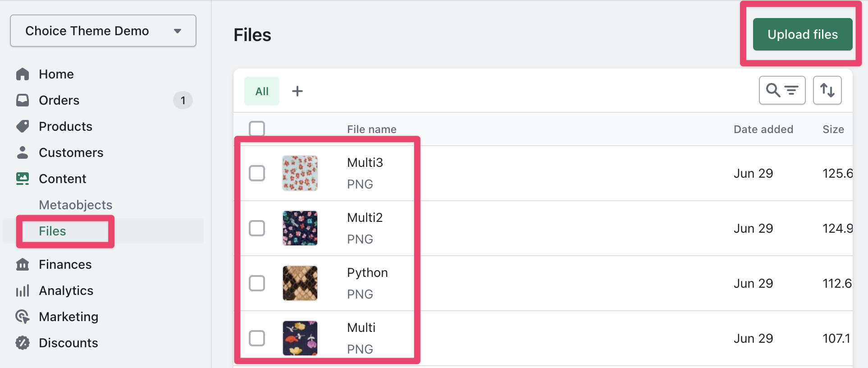Image resolution: width=868 pixels, height=368 pixels.
Task: Open the Files sidebar link
Action: click(x=52, y=231)
